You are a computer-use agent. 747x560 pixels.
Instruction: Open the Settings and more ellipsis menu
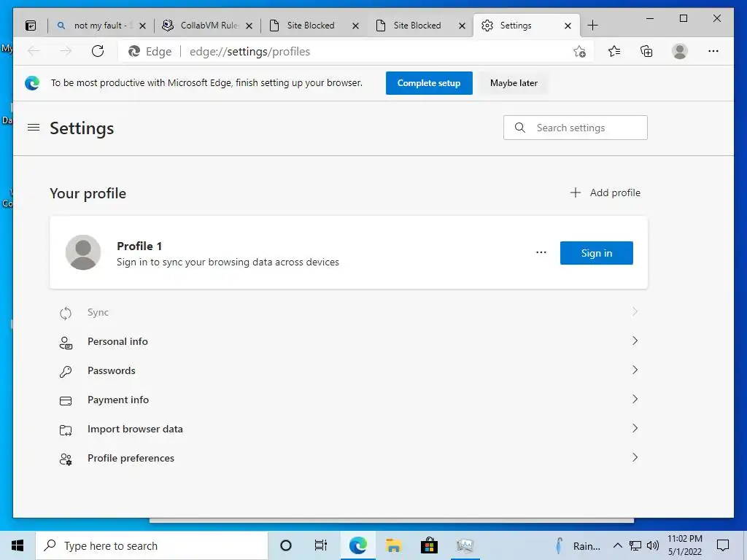(x=713, y=52)
